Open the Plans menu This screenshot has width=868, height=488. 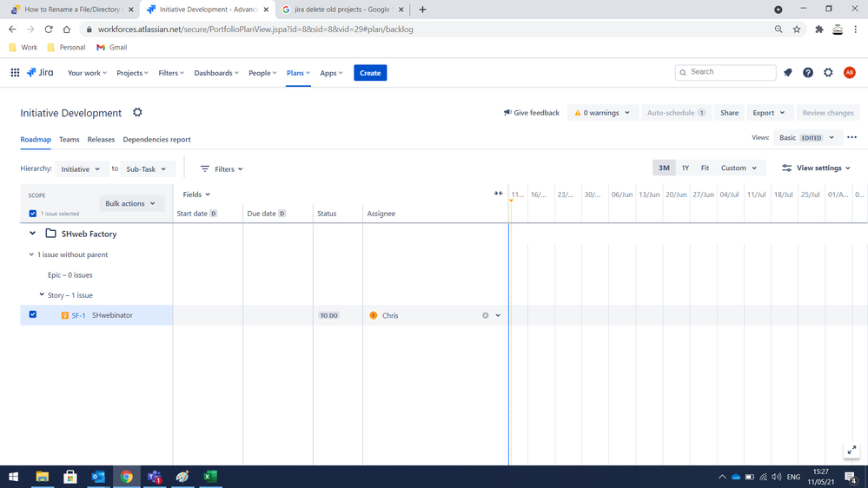[298, 72]
